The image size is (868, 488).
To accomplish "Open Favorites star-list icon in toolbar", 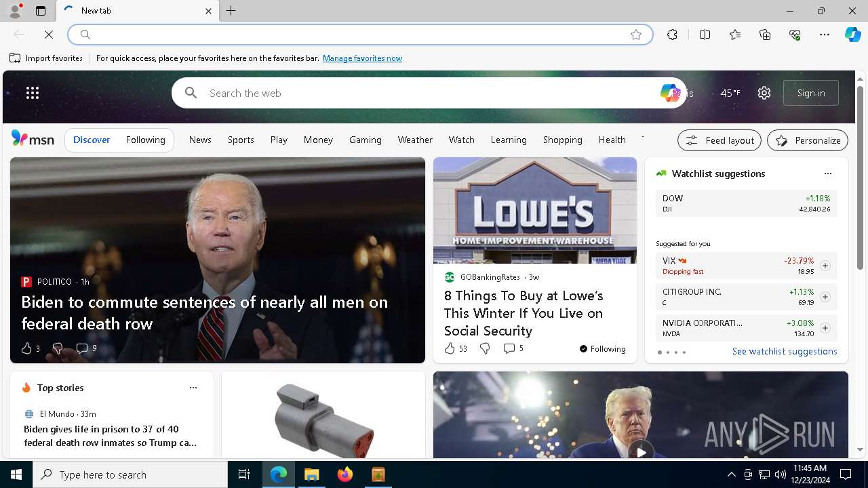I will tap(735, 35).
